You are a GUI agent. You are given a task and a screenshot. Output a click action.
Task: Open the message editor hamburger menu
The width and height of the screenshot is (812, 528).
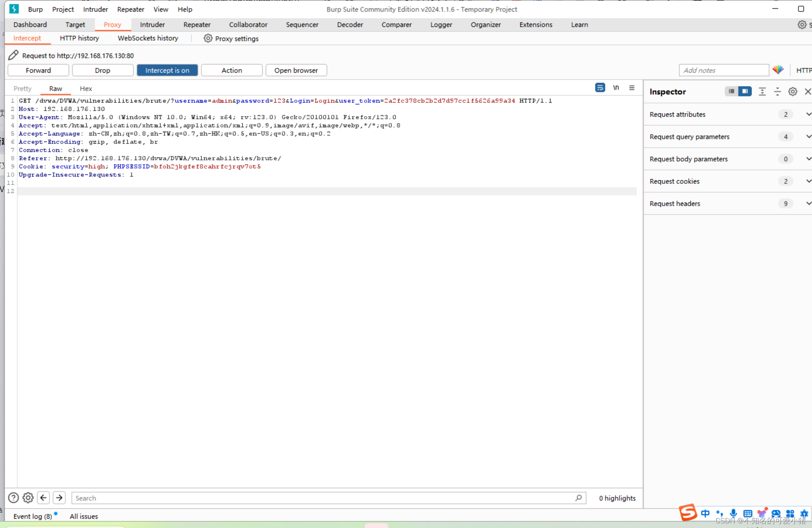pyautogui.click(x=632, y=88)
